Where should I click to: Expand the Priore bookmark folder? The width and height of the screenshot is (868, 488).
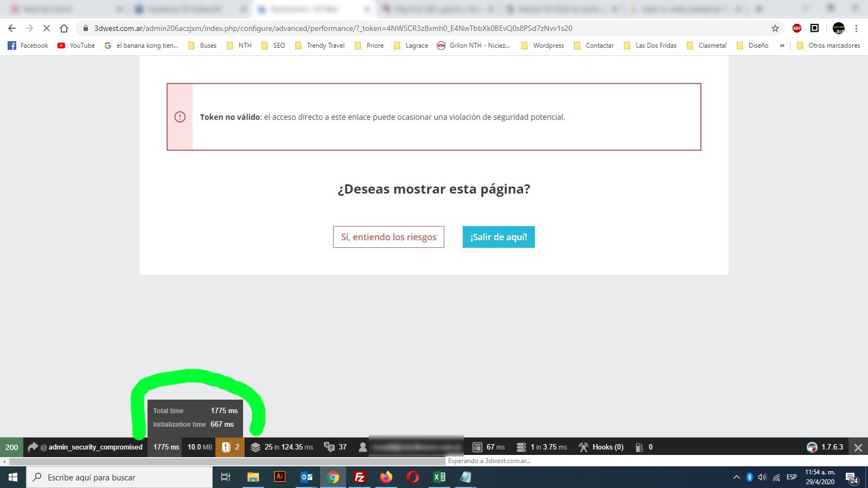tap(369, 46)
